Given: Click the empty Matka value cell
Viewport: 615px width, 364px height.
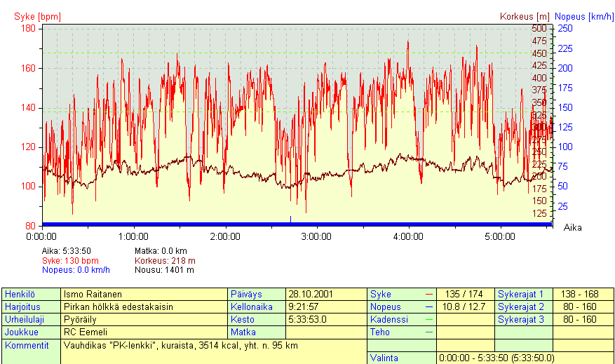Looking at the screenshot, I should (325, 332).
